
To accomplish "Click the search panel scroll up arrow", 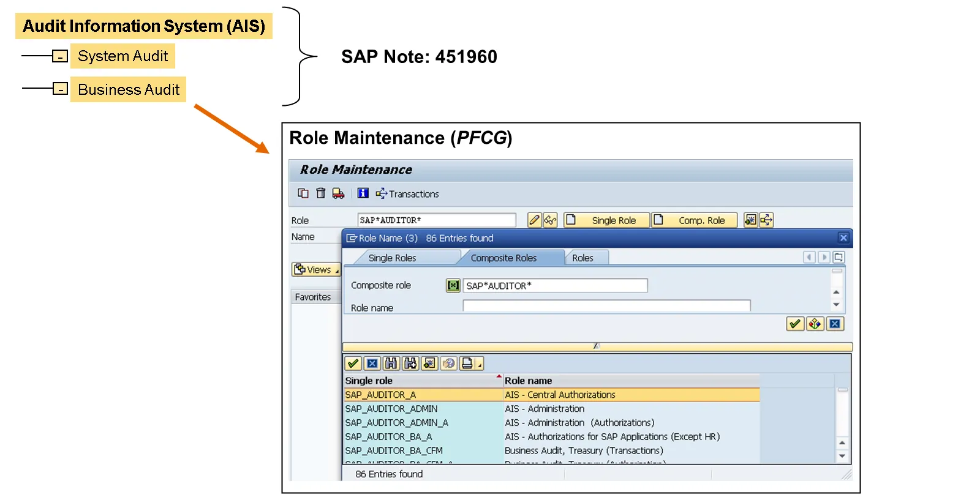I will coord(836,292).
